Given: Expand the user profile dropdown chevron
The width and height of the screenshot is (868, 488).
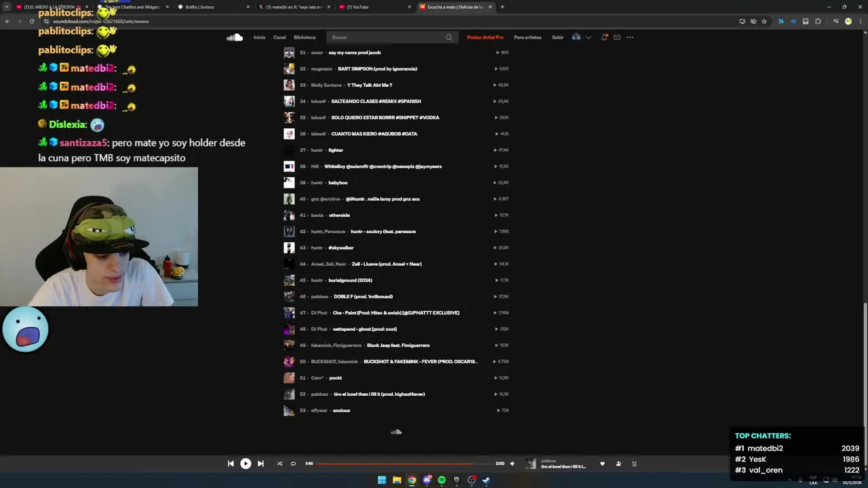Looking at the screenshot, I should [x=588, y=37].
